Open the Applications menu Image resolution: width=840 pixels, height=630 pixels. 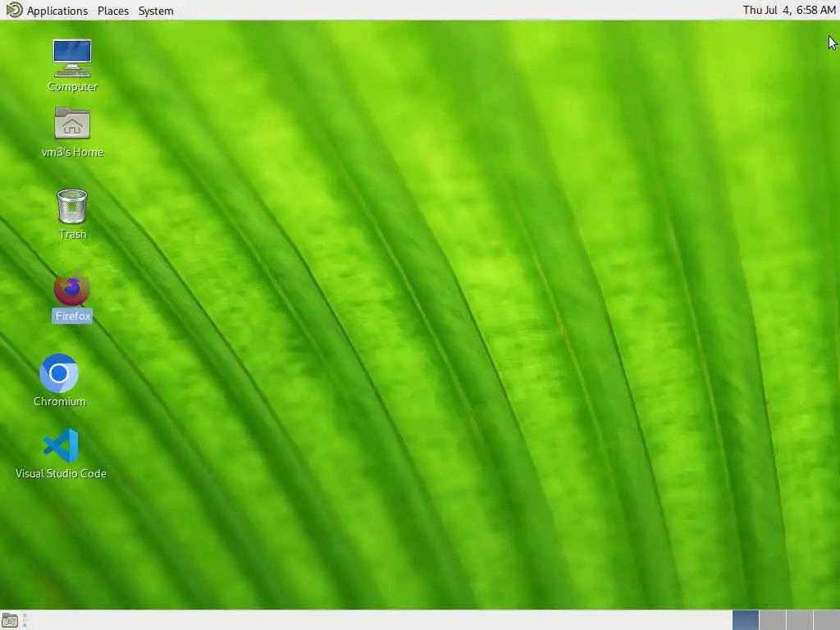(57, 11)
